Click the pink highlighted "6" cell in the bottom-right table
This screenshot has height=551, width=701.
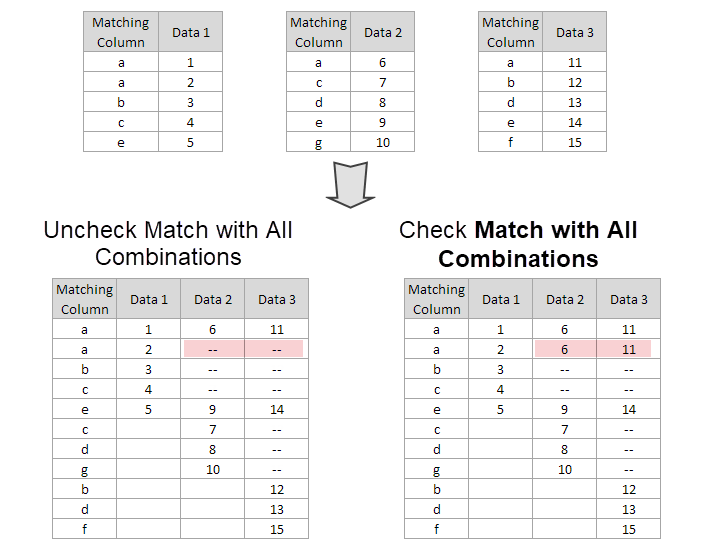point(565,349)
